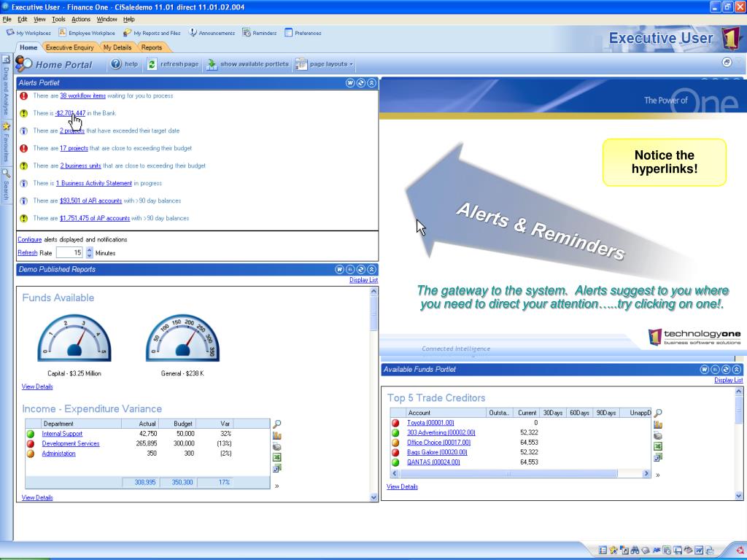Click the Alerts Portlet W icon
Viewport: 747px width, 560px height.
pyautogui.click(x=350, y=83)
